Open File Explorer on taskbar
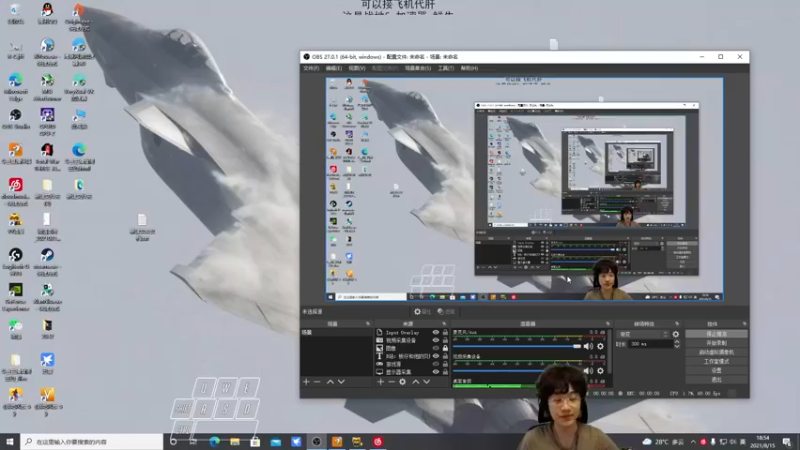800x450 pixels. (x=235, y=442)
